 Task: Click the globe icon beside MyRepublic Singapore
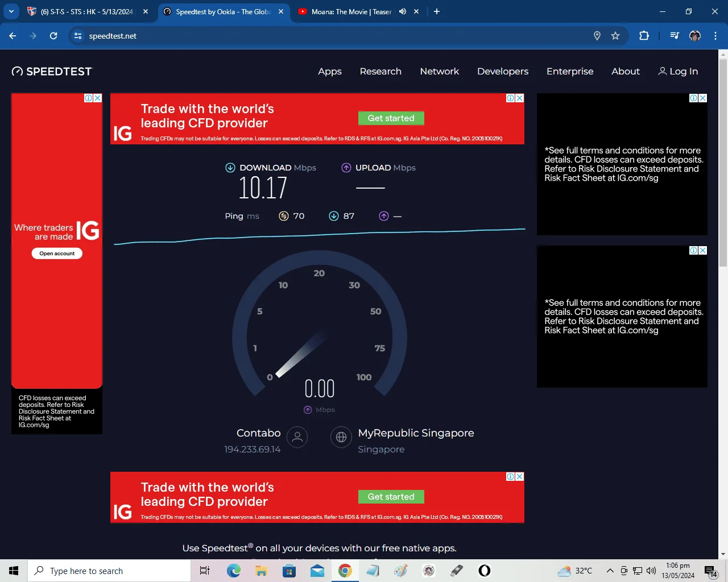(x=341, y=437)
